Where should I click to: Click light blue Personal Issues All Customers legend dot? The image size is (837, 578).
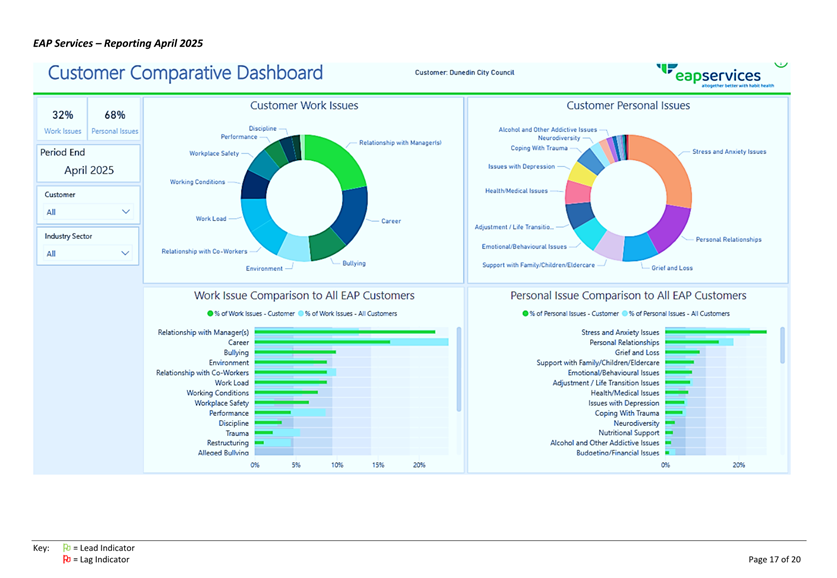pyautogui.click(x=624, y=314)
